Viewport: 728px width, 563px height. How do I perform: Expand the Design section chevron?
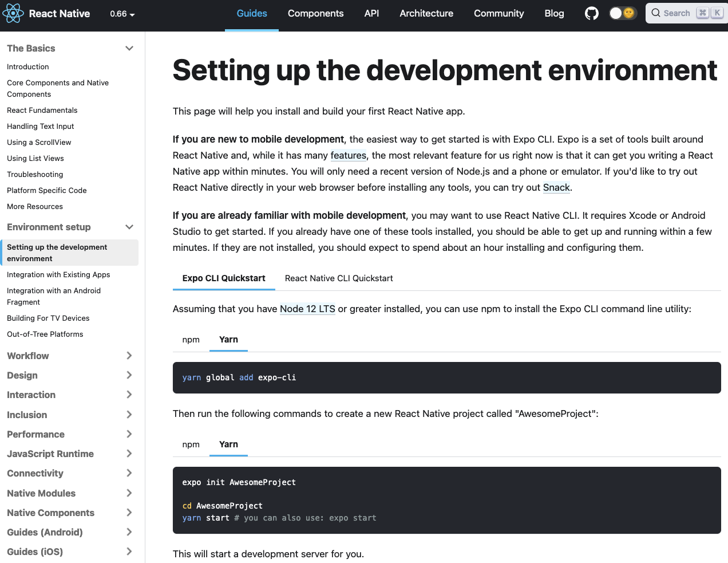129,375
